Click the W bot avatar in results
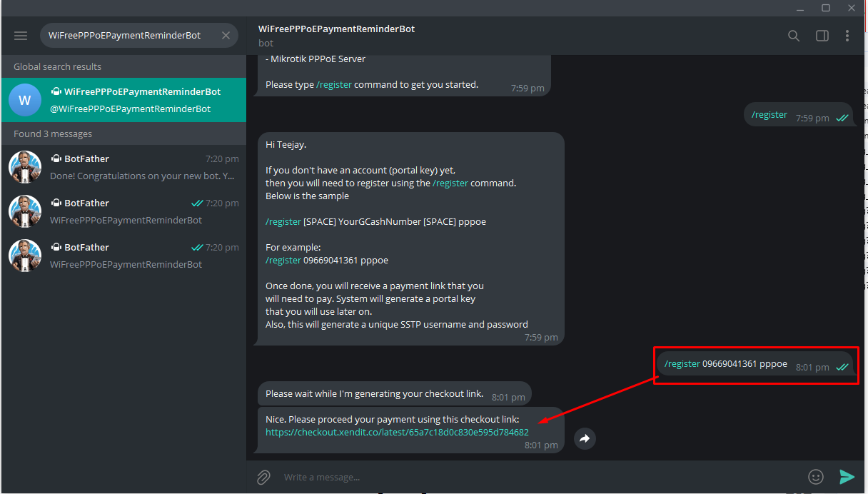Screen dimensions: 868x494 pos(25,99)
